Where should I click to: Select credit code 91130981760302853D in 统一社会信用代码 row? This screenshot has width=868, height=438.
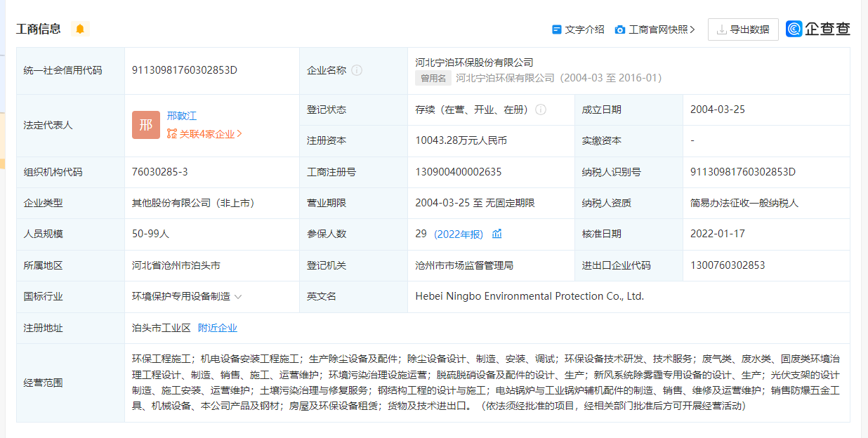(185, 70)
